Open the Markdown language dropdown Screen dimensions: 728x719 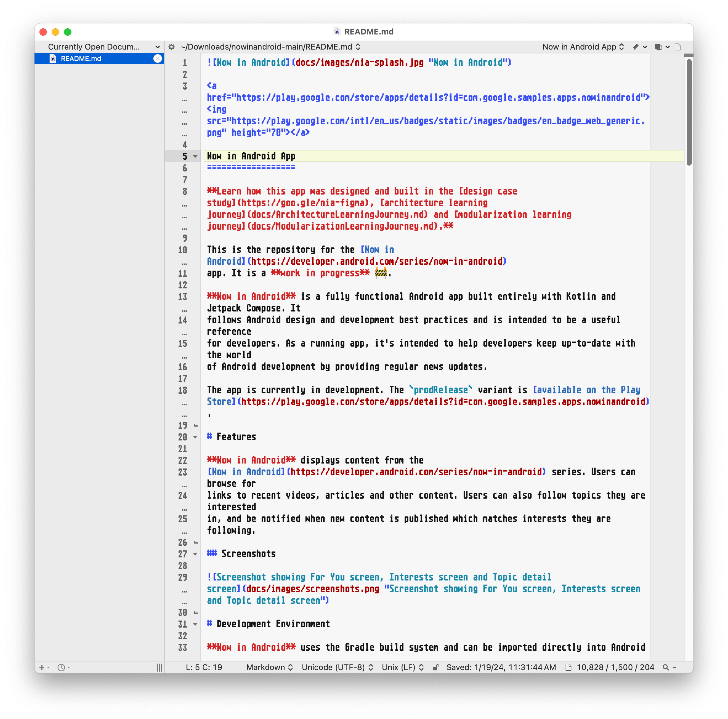click(x=269, y=667)
